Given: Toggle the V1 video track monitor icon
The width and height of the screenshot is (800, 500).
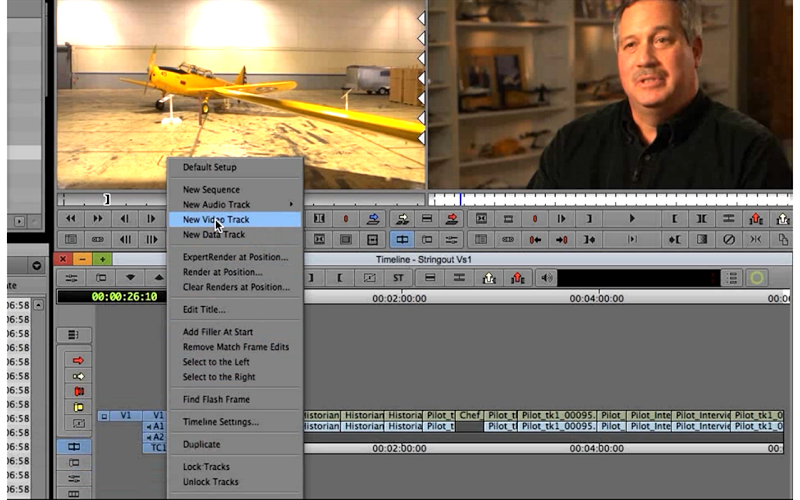Looking at the screenshot, I should click(104, 415).
